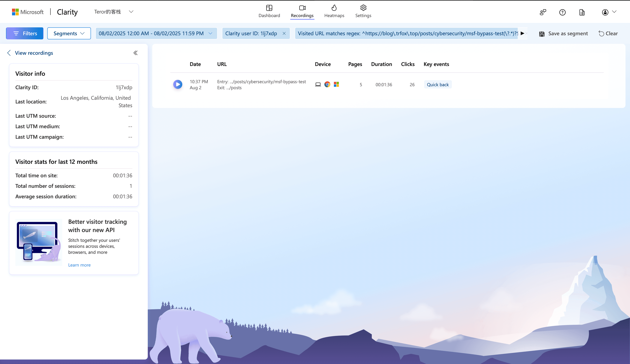Open the documentation page icon
Viewport: 630px width, 364px height.
582,12
